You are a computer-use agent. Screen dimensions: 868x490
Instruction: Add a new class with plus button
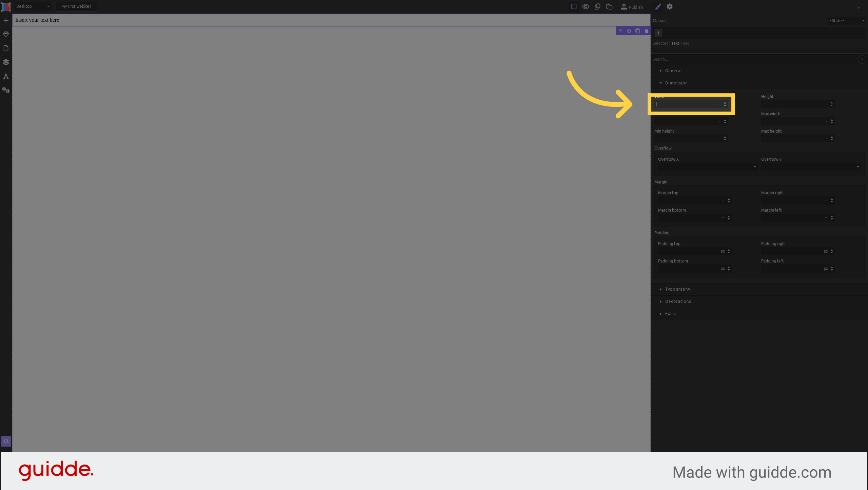pyautogui.click(x=658, y=33)
